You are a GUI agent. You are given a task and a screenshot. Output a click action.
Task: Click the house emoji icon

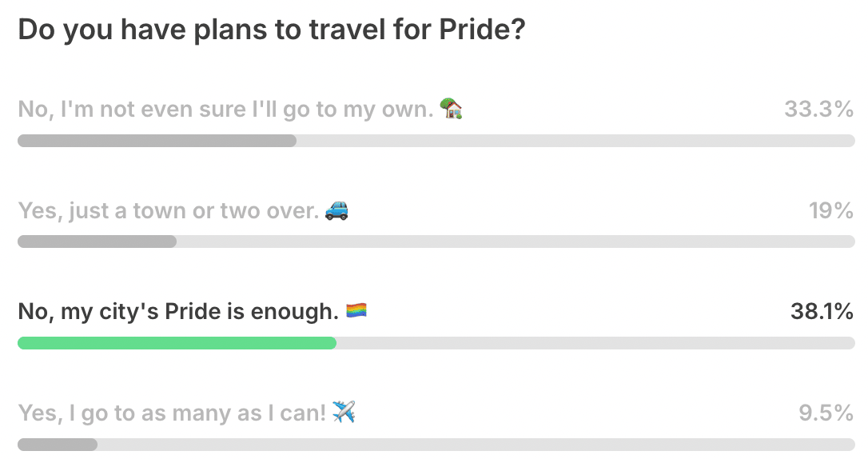[x=451, y=108]
